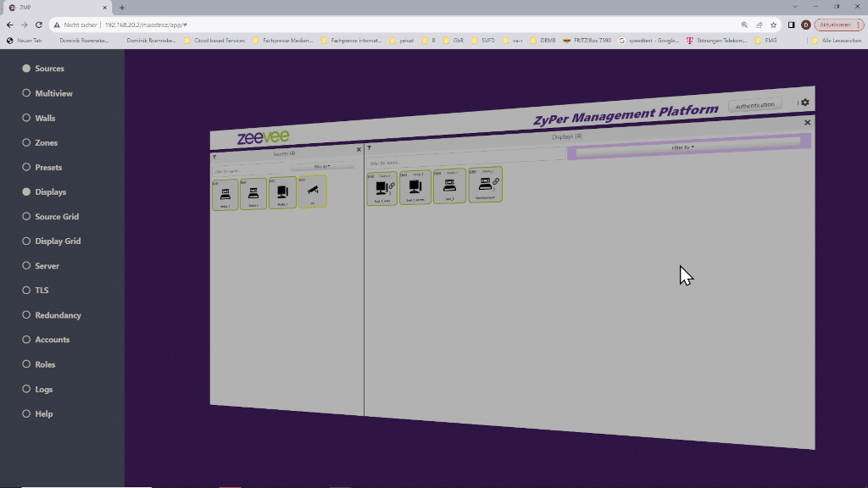Select the ZMP browser tab
Screen dimensions: 868x488
tap(56, 8)
